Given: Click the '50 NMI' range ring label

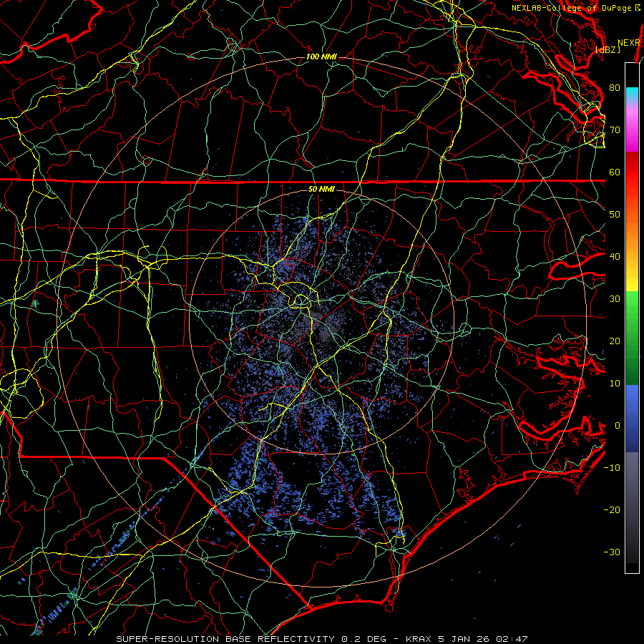Looking at the screenshot, I should pos(321,190).
